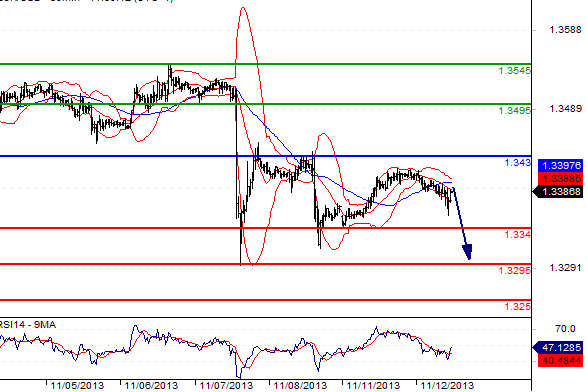587x392 pixels.
Task: Click the 70.0 RSI axis label
Action: (565, 329)
